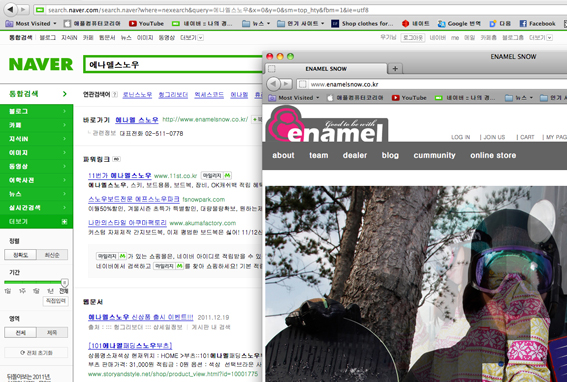The image size is (567, 382).
Task: Click 직접입력 button under period slider
Action: coord(56,301)
